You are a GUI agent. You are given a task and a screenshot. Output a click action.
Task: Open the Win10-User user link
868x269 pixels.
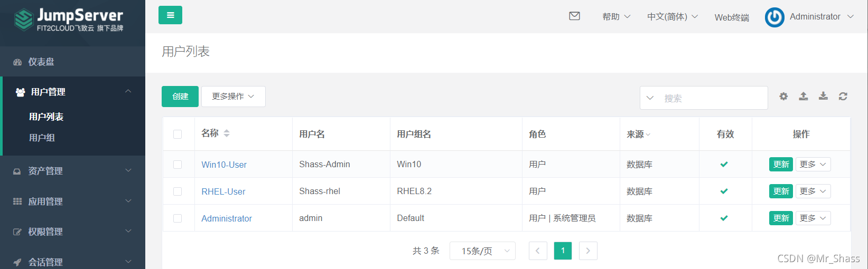click(224, 165)
